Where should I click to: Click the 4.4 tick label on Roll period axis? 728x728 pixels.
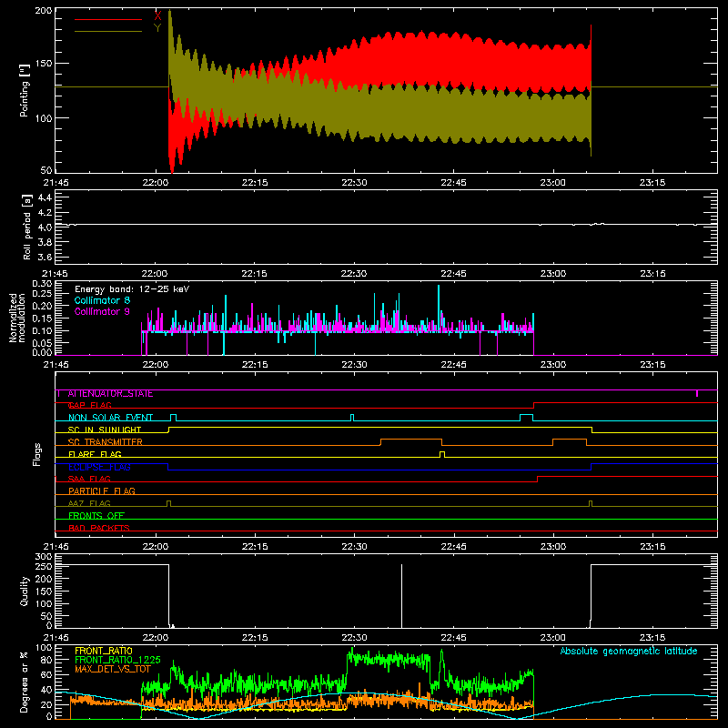(45, 197)
